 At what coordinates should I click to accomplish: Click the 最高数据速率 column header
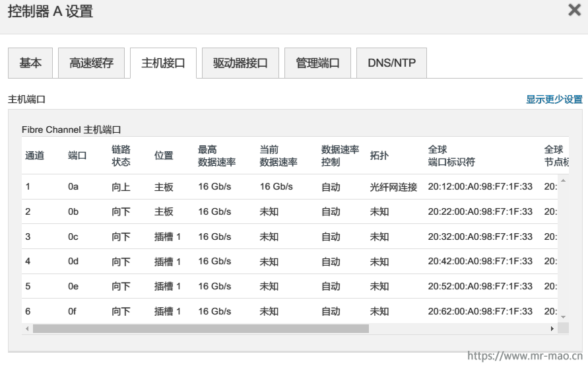pos(216,155)
